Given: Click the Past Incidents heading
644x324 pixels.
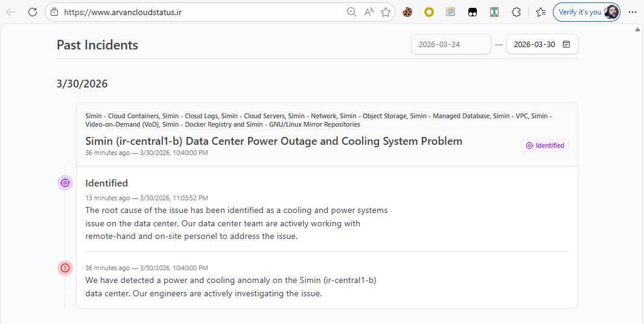Looking at the screenshot, I should (97, 45).
